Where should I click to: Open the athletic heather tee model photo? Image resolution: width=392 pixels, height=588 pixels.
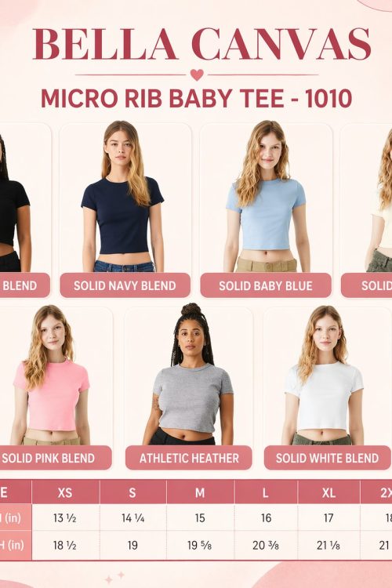click(x=189, y=374)
